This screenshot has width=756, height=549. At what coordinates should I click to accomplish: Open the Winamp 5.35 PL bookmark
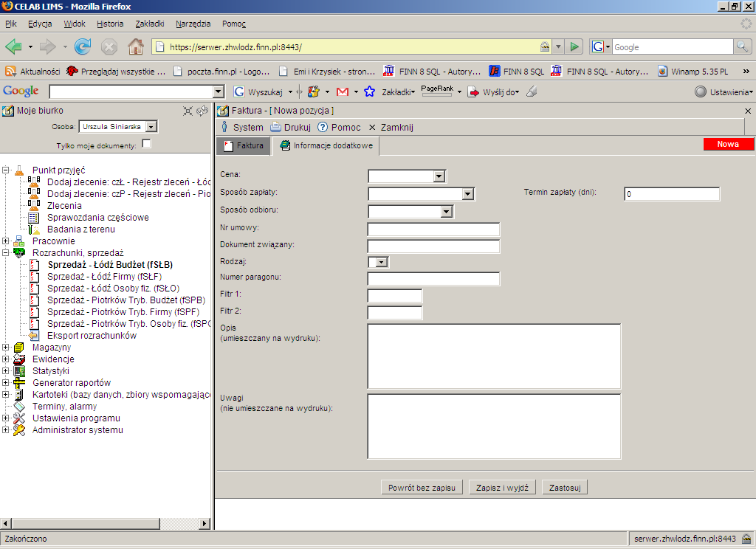tap(693, 72)
